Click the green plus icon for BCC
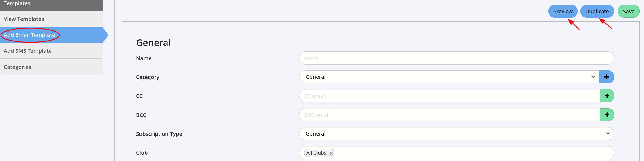644x161 pixels. [607, 115]
